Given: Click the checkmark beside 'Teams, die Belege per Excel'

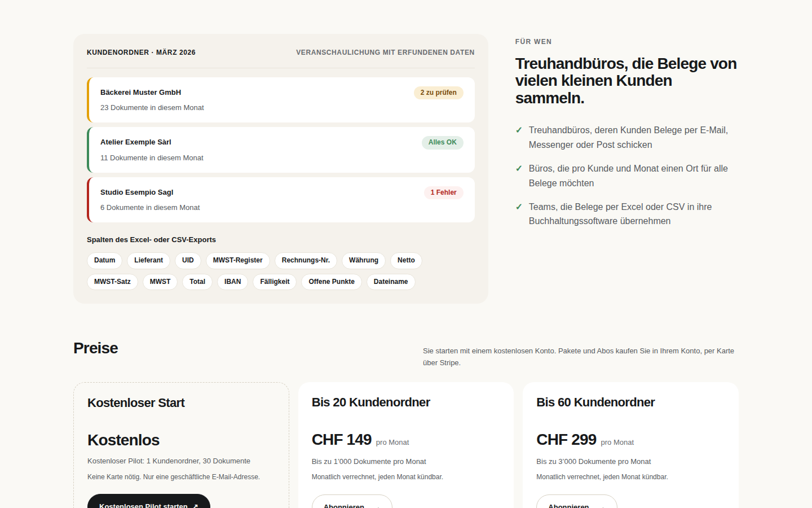Looking at the screenshot, I should pos(519,207).
